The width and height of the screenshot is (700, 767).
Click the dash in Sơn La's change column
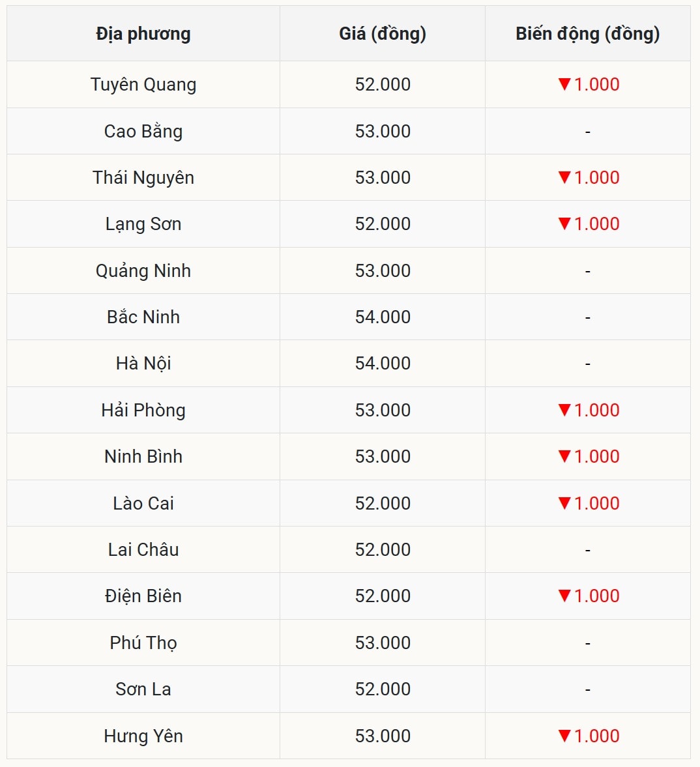(x=587, y=689)
